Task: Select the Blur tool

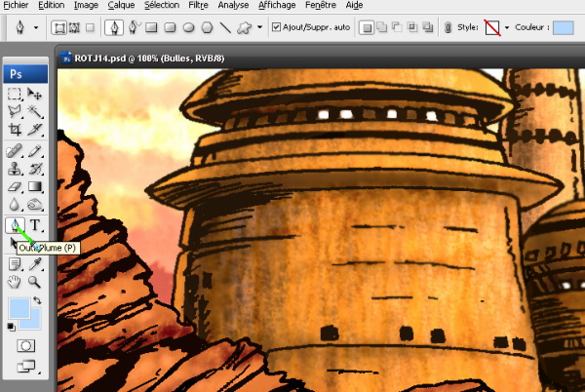Action: coord(15,205)
